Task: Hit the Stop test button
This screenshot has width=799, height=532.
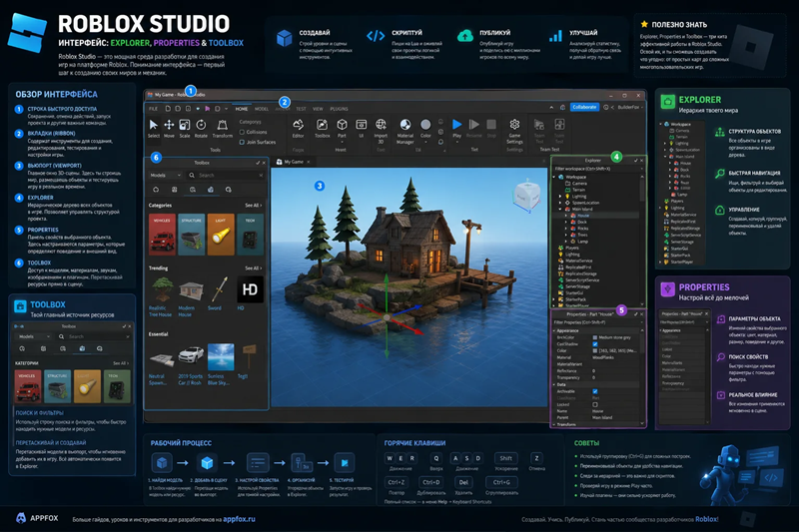Action: click(x=491, y=129)
